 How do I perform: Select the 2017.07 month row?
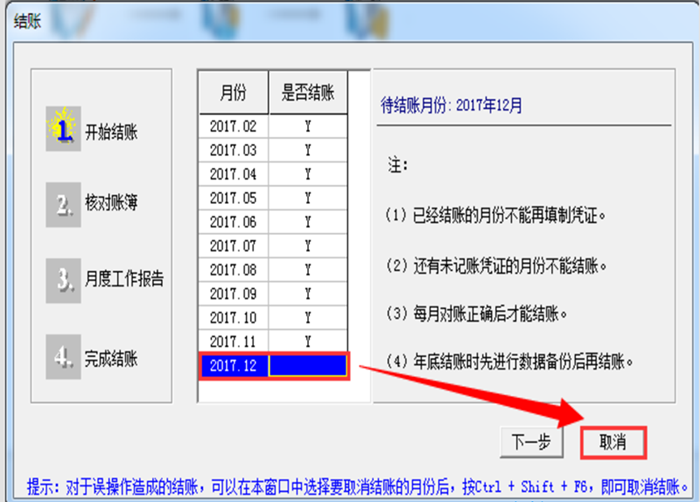pyautogui.click(x=273, y=246)
